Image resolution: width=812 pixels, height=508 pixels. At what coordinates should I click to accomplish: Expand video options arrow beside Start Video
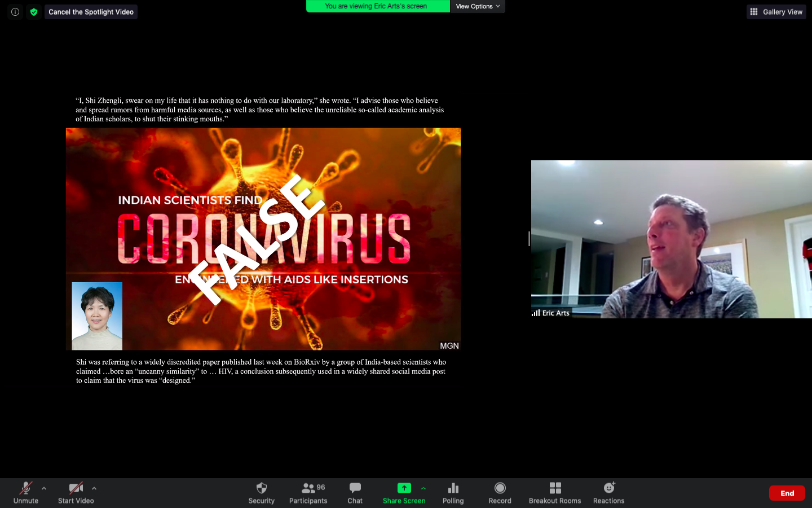coord(94,488)
